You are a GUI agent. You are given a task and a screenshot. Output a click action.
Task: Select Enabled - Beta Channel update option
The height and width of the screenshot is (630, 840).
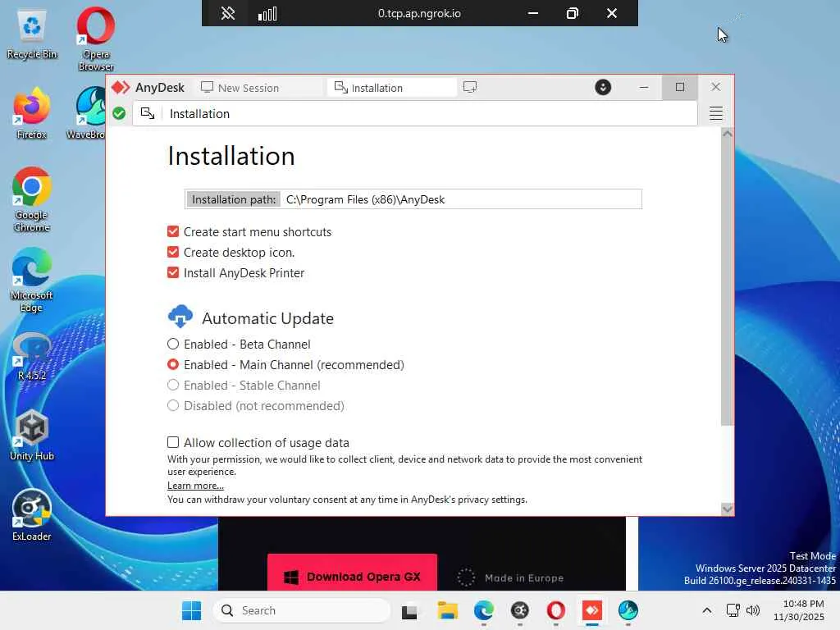pyautogui.click(x=172, y=344)
